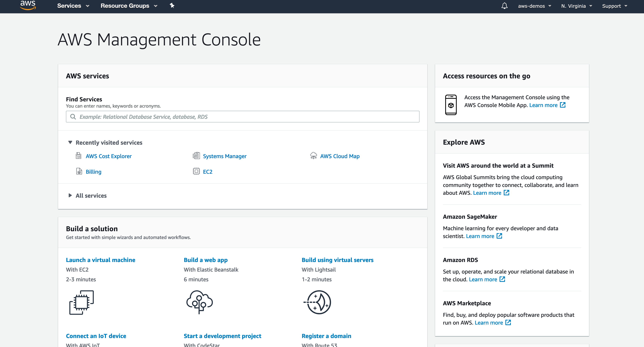The width and height of the screenshot is (644, 347).
Task: Click Learn more about Amazon RDS
Action: 483,279
